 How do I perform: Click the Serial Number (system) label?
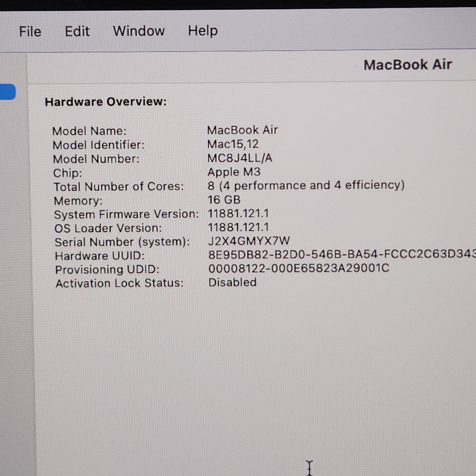coord(122,242)
